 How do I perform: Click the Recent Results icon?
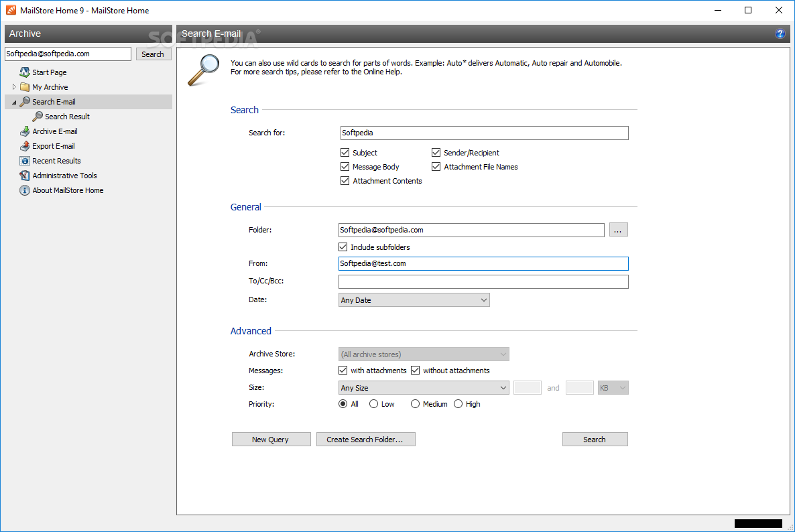pyautogui.click(x=24, y=161)
